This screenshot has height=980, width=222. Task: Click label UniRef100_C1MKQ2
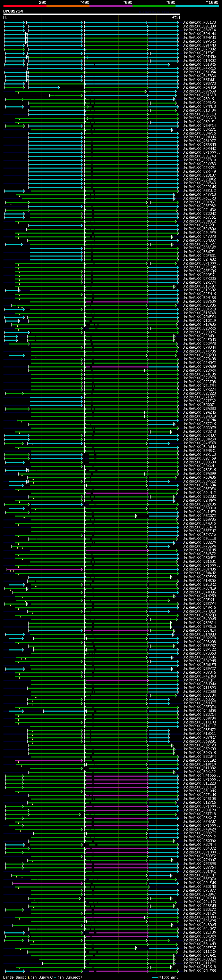coord(199,61)
